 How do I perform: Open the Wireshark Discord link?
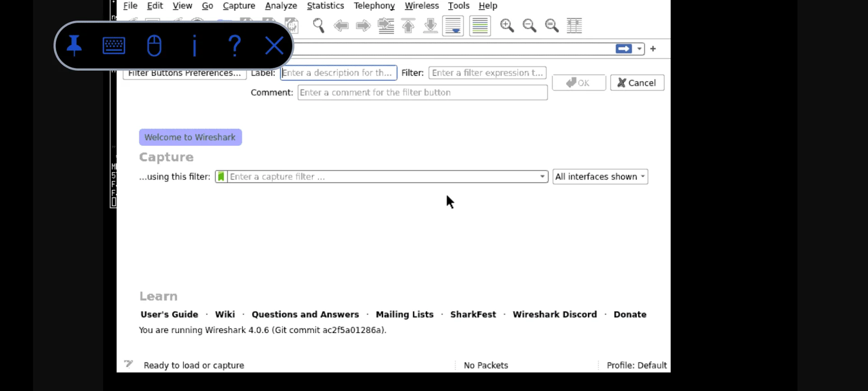(x=555, y=314)
